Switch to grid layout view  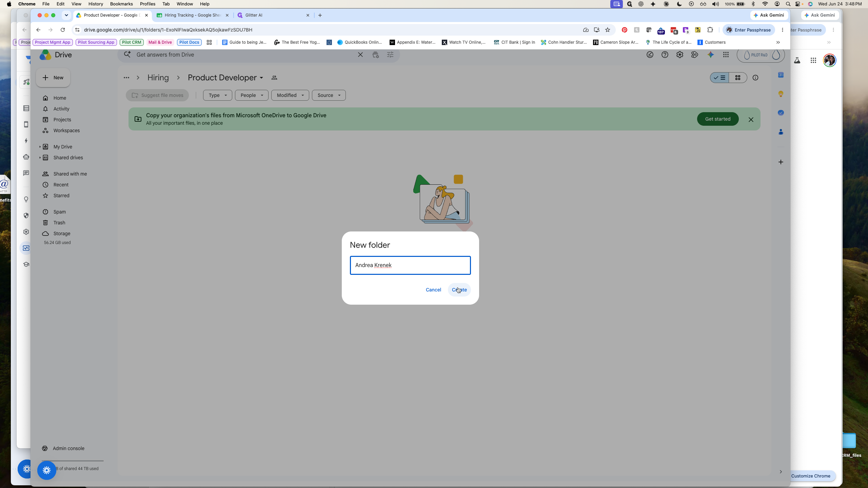pos(738,78)
